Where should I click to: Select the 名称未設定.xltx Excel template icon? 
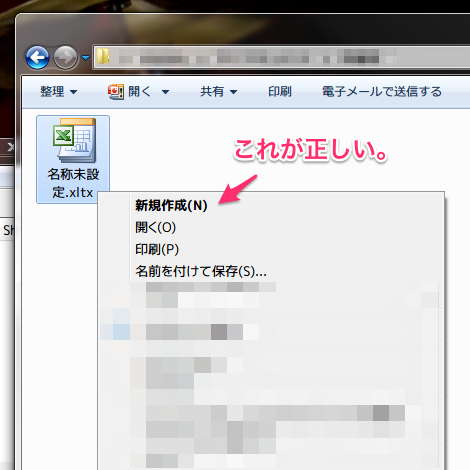point(74,141)
